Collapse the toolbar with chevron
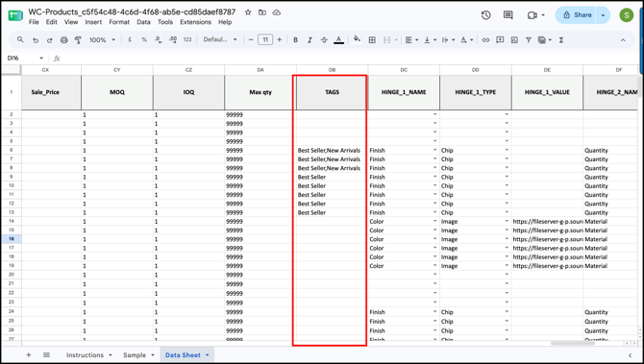 tap(623, 39)
